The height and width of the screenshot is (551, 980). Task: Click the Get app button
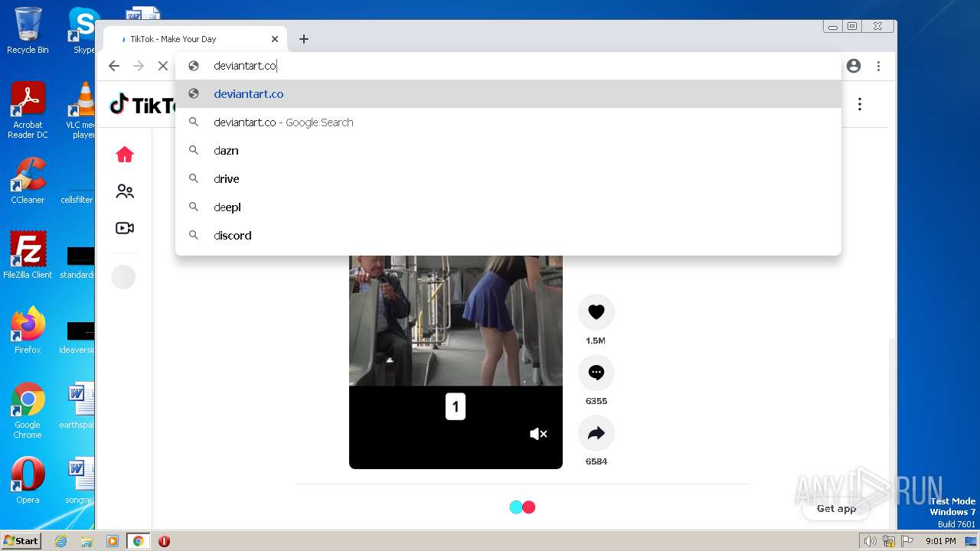pyautogui.click(x=837, y=509)
